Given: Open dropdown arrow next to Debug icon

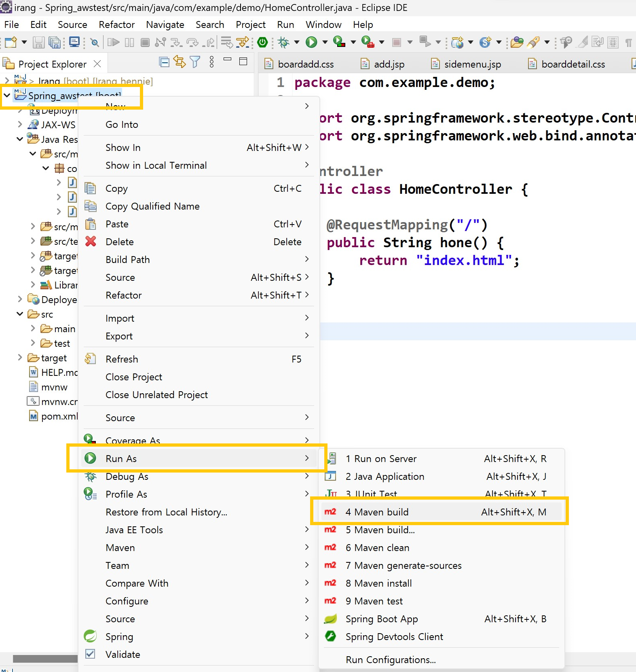Looking at the screenshot, I should 297,42.
